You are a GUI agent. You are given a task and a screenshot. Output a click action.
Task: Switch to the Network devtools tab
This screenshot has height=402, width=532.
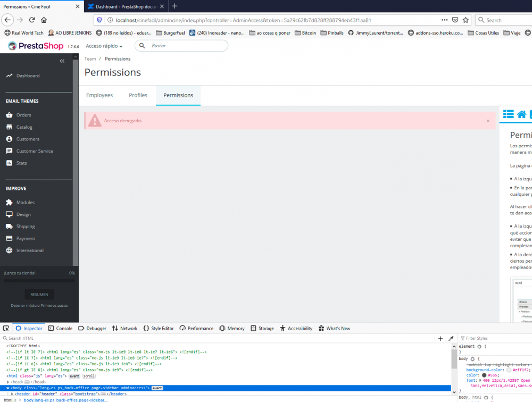point(124,329)
